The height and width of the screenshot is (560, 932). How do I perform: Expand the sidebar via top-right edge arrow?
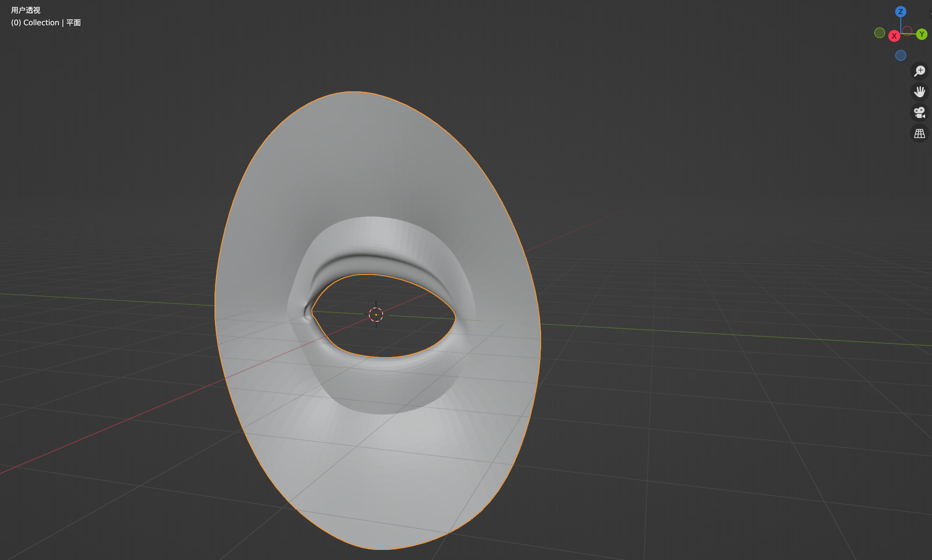930,13
